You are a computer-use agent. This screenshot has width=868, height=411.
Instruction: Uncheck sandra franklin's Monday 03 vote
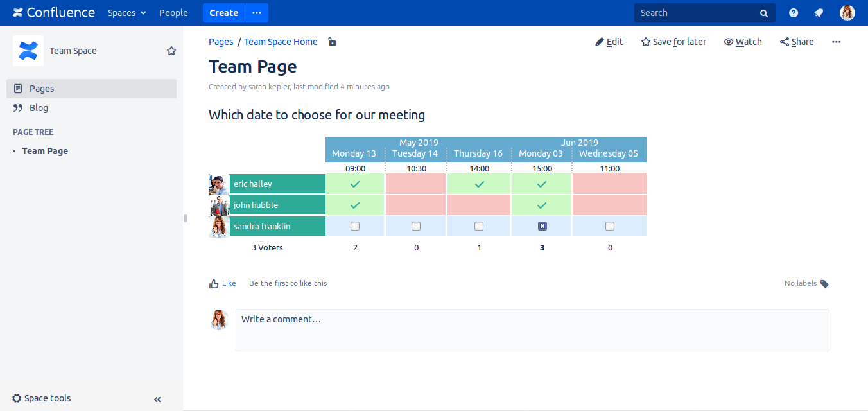pyautogui.click(x=542, y=226)
